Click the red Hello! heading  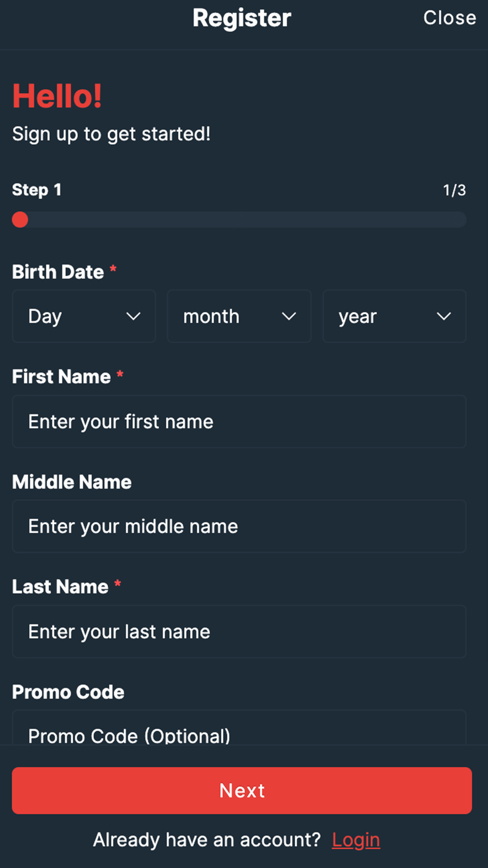[57, 96]
